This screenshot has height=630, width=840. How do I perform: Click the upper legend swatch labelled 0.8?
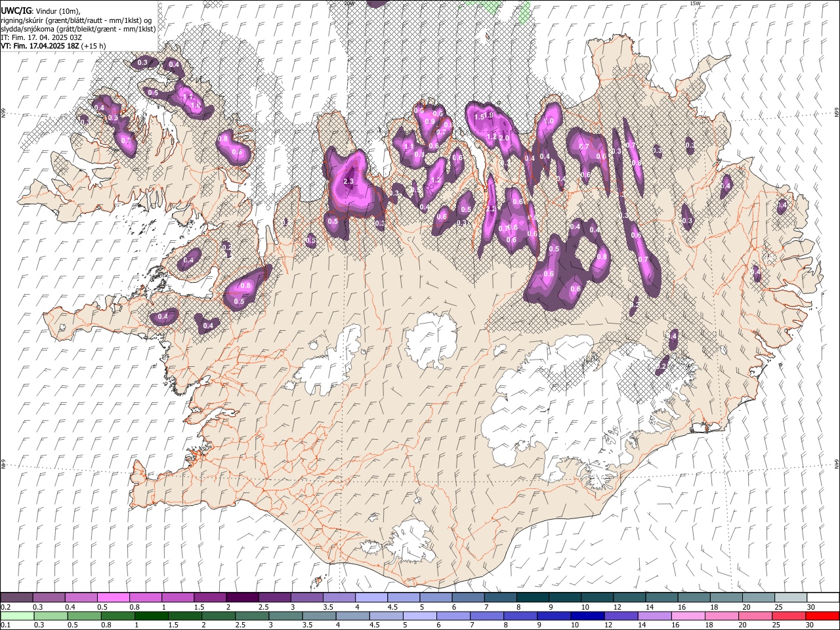click(x=145, y=598)
